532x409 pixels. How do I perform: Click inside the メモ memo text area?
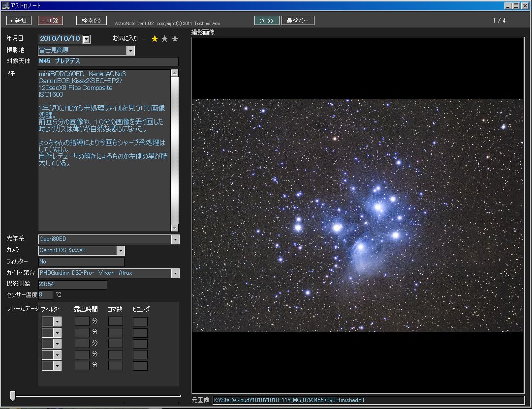pos(104,150)
